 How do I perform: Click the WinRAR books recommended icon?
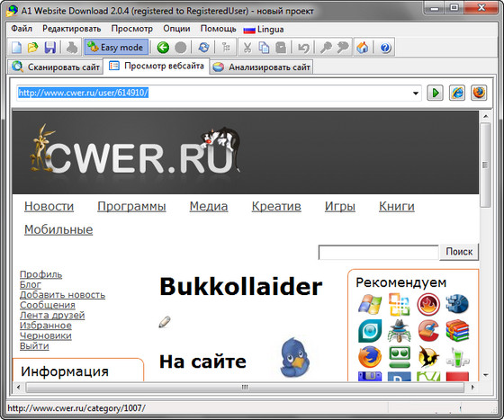click(x=457, y=331)
